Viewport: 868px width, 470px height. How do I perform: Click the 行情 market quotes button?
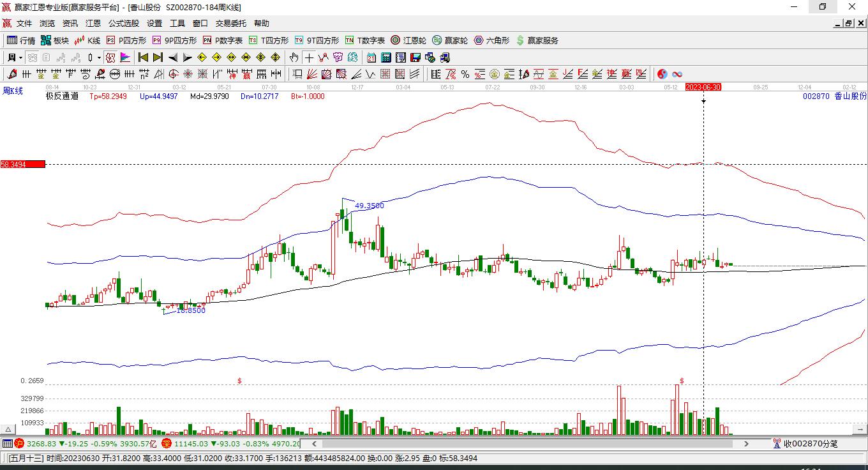click(21, 40)
